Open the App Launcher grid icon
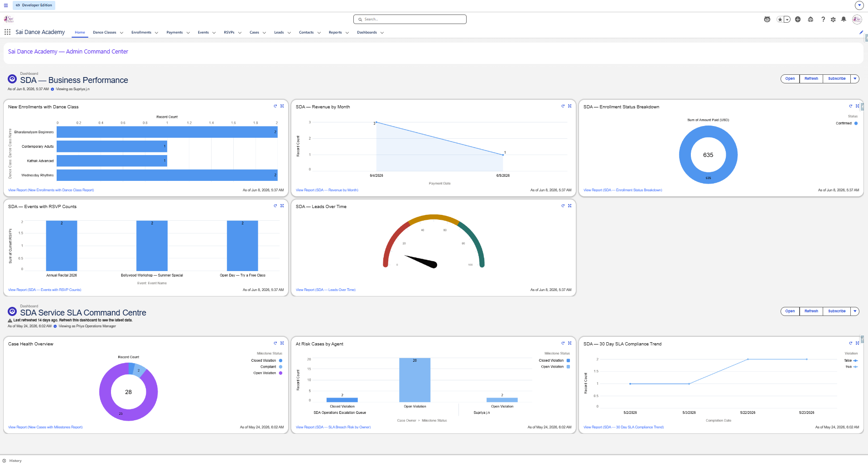Viewport: 868px width, 466px height. (7, 32)
